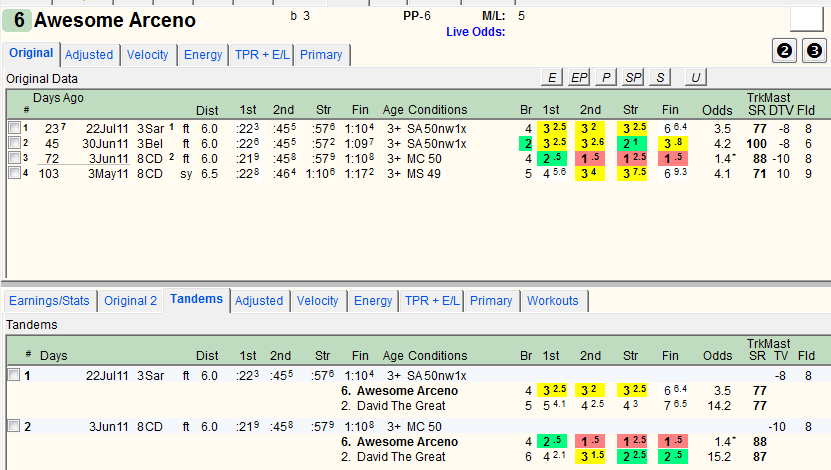Open the Workouts tab
The height and width of the screenshot is (470, 831).
click(x=553, y=300)
